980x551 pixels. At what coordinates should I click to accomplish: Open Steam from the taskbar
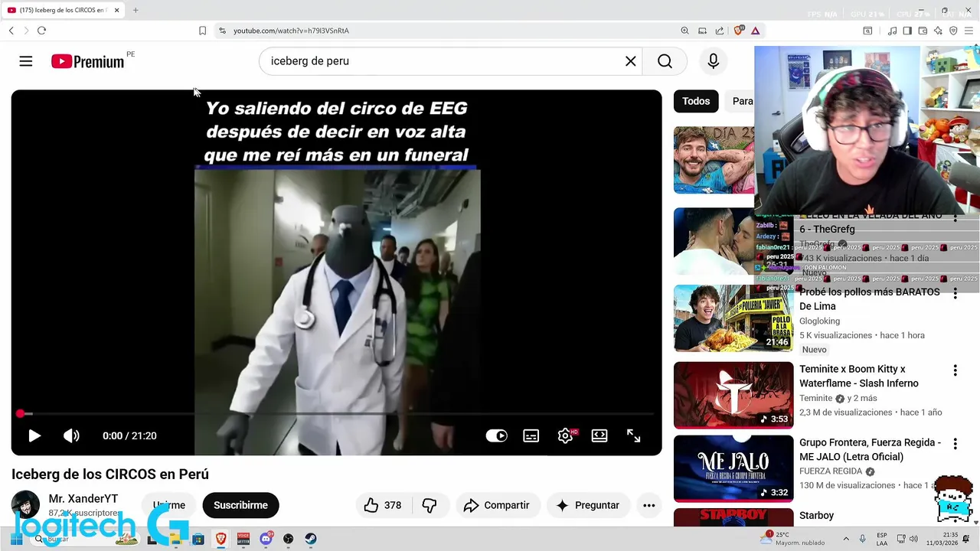click(x=311, y=539)
